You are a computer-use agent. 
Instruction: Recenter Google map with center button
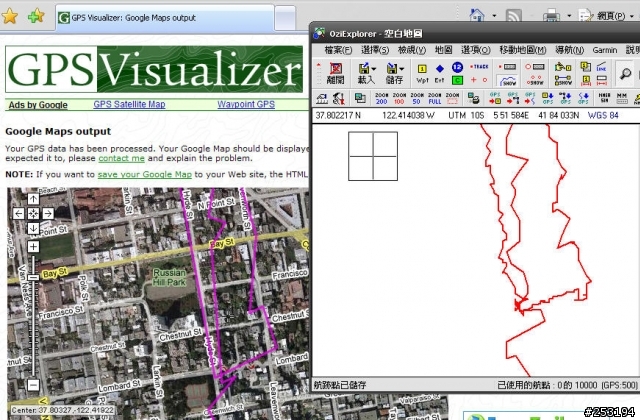click(x=33, y=213)
